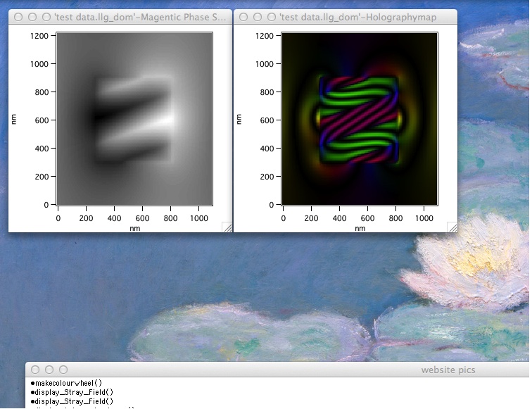
Task: Activate the Holographymap window title bar
Action: tap(365, 17)
